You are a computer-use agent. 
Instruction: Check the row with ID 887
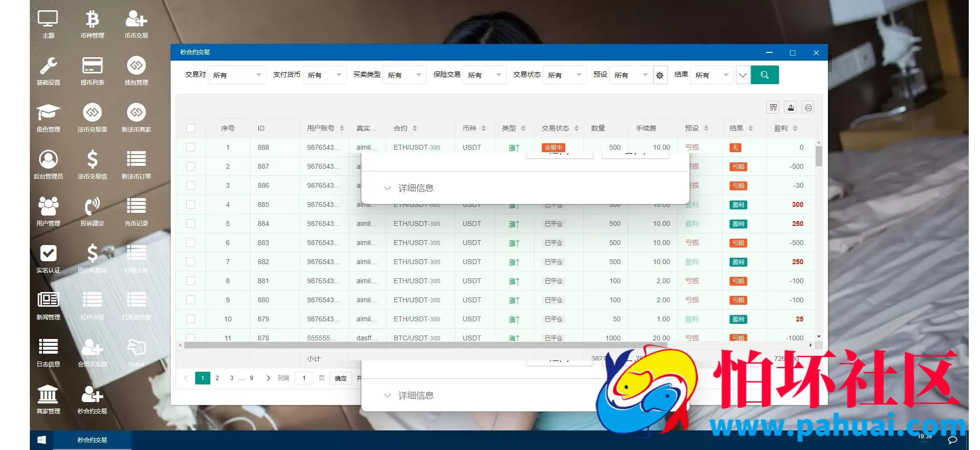(x=191, y=166)
